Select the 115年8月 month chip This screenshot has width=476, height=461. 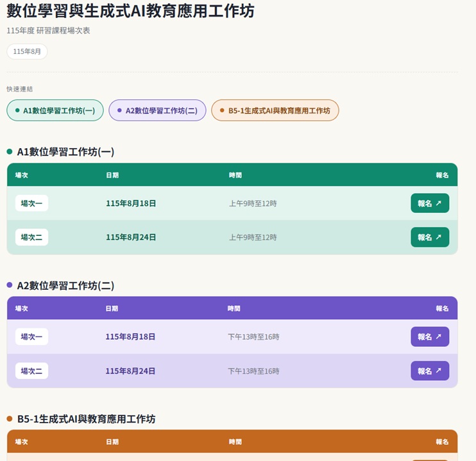click(x=27, y=51)
